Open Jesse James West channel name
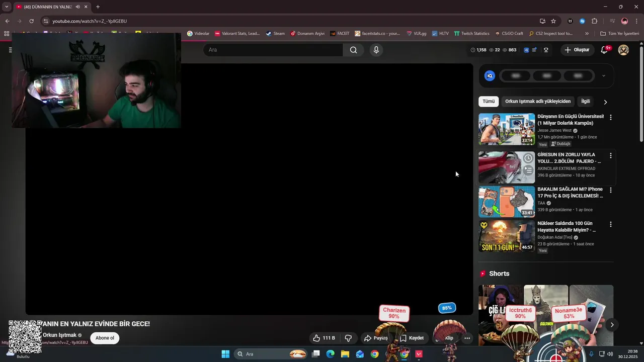This screenshot has height=362, width=644. [554, 130]
